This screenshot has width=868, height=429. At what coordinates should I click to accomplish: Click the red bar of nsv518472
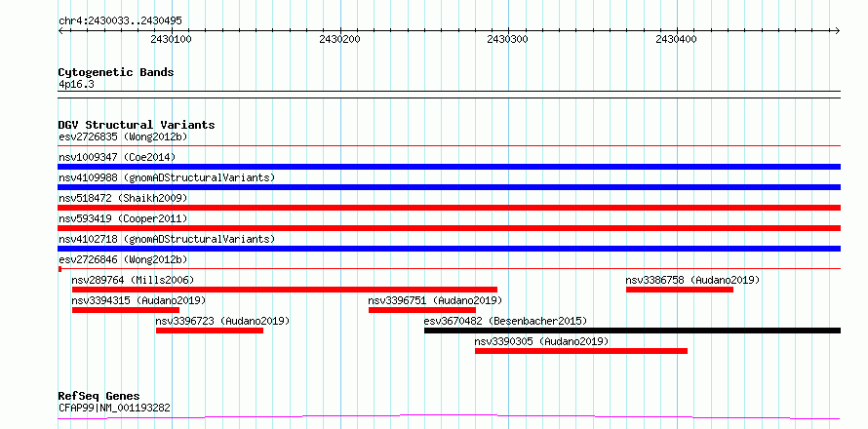[x=449, y=208]
